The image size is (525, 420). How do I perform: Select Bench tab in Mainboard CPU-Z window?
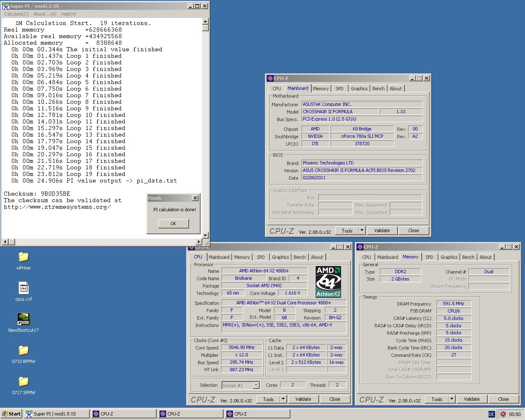tap(379, 89)
